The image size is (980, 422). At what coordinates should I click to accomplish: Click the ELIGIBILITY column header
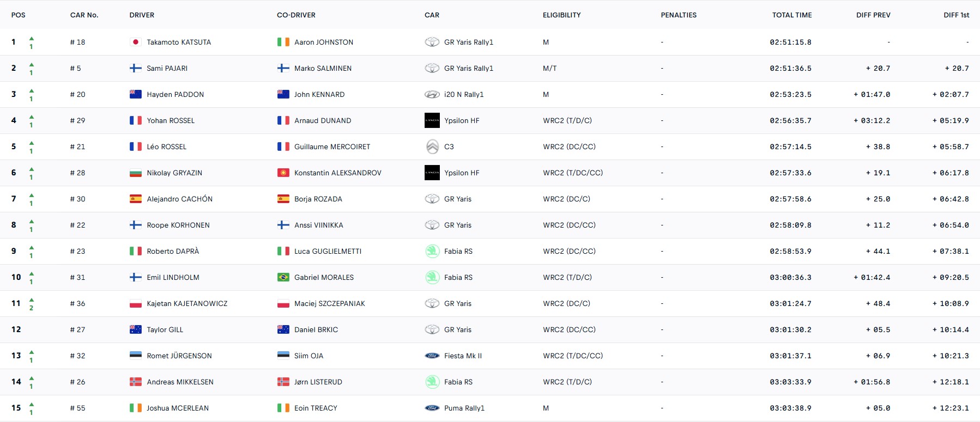(561, 15)
